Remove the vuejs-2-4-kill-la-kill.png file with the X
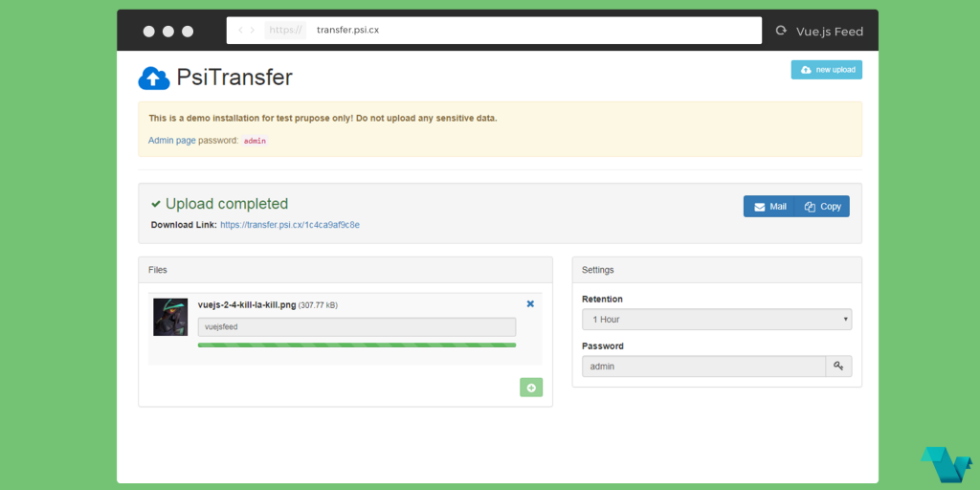This screenshot has height=490, width=980. click(x=530, y=303)
